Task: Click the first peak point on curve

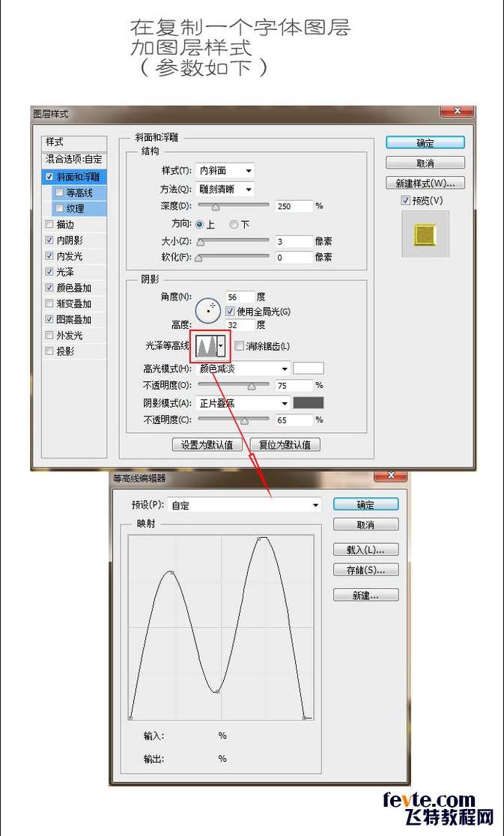Action: 171,572
